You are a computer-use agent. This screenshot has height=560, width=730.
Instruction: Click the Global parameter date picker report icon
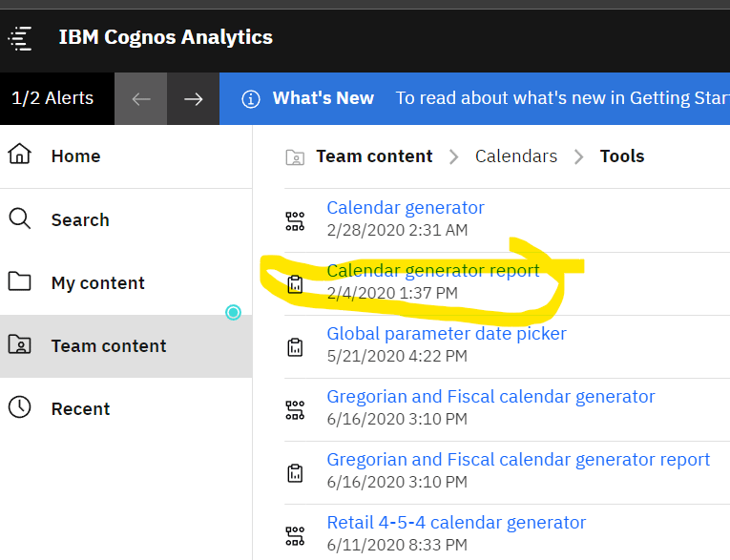296,347
